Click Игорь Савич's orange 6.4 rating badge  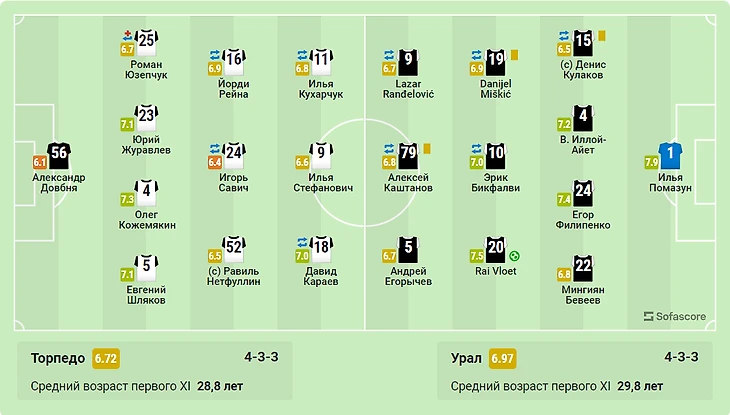pyautogui.click(x=214, y=161)
